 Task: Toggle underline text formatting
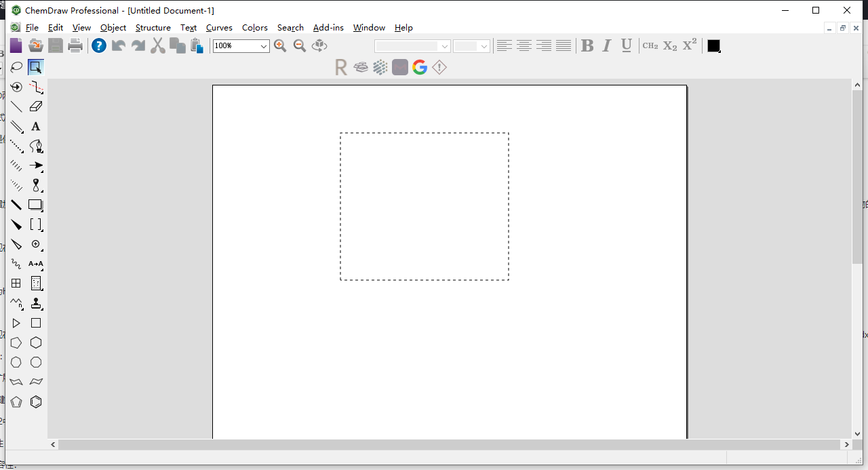click(x=627, y=45)
